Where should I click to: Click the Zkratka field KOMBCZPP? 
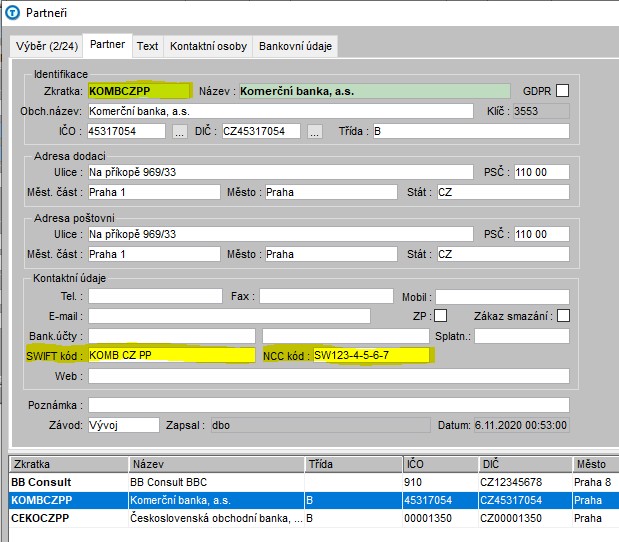coord(139,91)
